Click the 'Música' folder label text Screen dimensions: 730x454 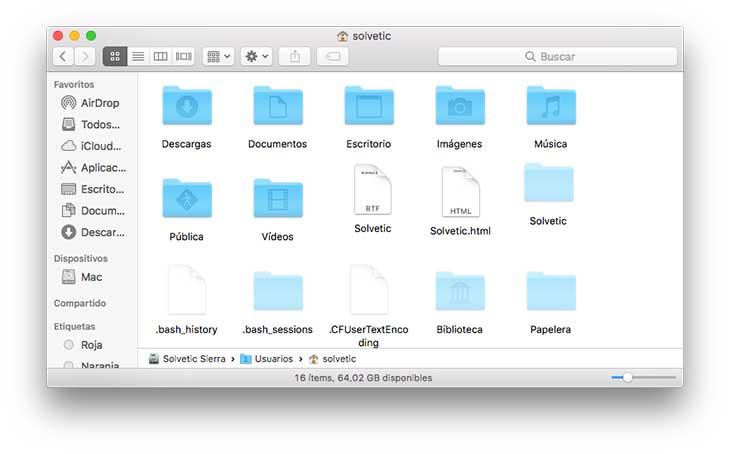(x=551, y=144)
